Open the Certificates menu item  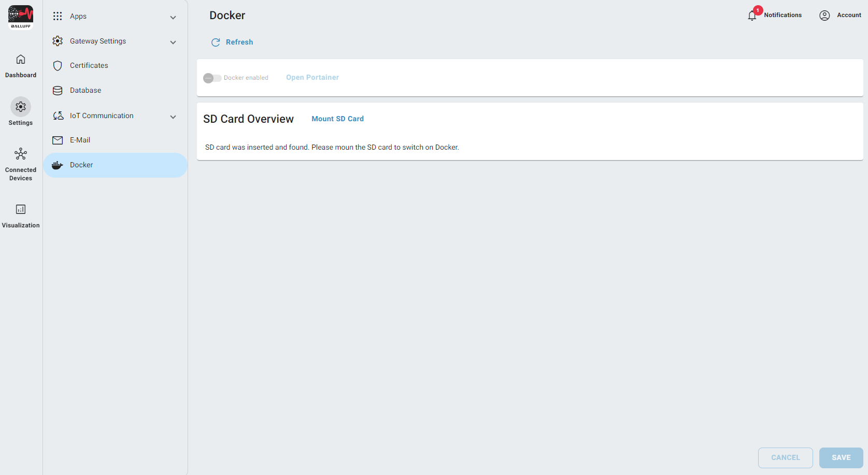click(x=89, y=66)
